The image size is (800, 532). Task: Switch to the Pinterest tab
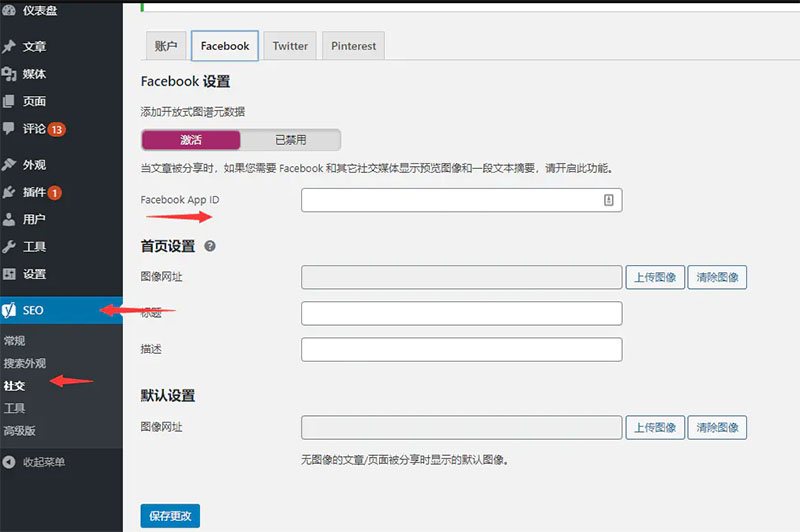point(353,46)
